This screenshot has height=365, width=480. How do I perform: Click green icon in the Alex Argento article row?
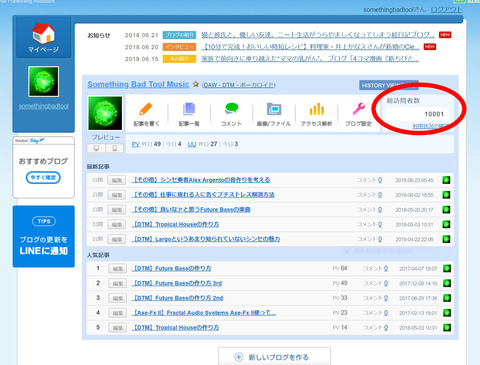tap(446, 180)
